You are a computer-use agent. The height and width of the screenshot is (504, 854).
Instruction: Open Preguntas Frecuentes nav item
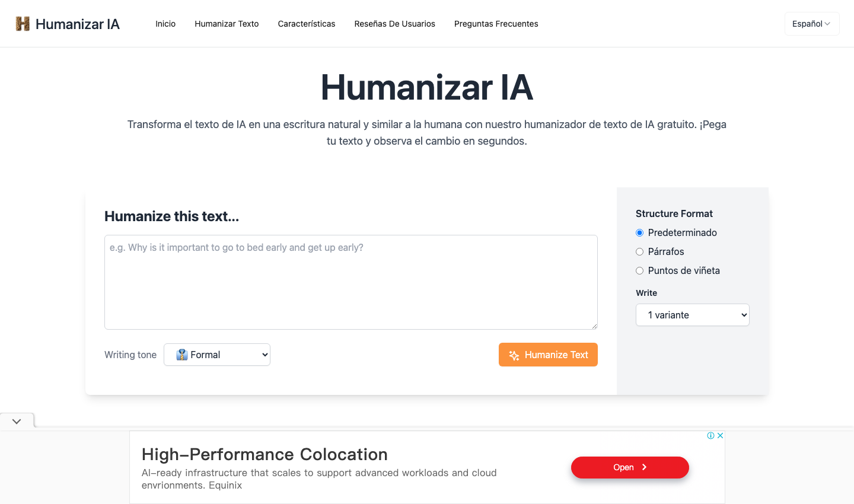tap(496, 24)
